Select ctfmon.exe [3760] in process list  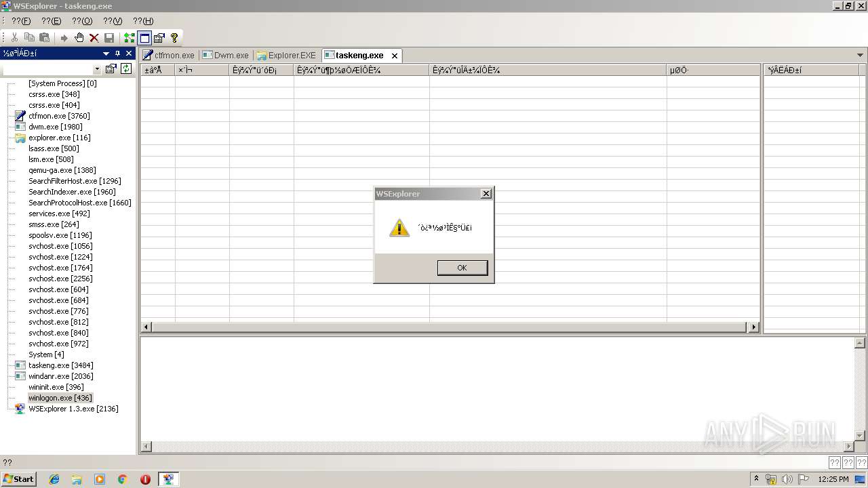59,116
